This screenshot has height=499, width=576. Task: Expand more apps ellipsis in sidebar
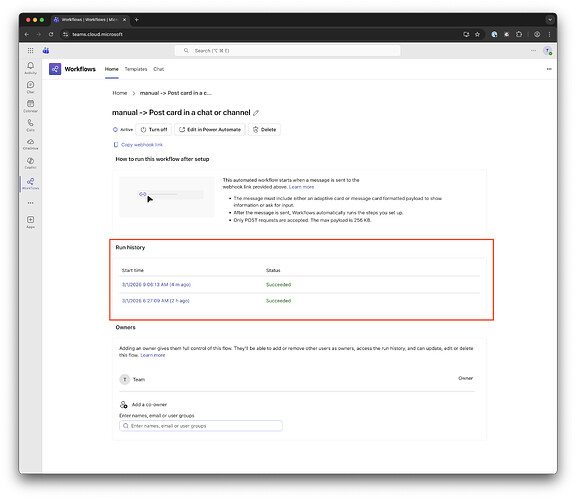[x=30, y=203]
